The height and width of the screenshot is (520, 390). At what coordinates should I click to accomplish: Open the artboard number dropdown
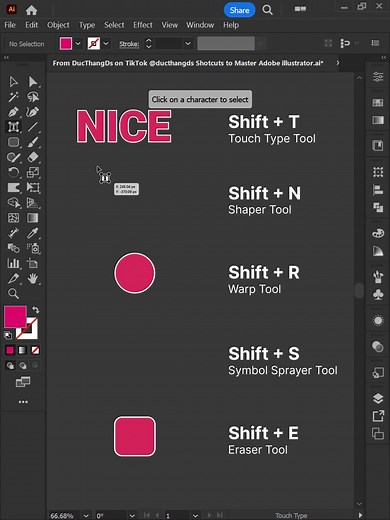click(196, 515)
